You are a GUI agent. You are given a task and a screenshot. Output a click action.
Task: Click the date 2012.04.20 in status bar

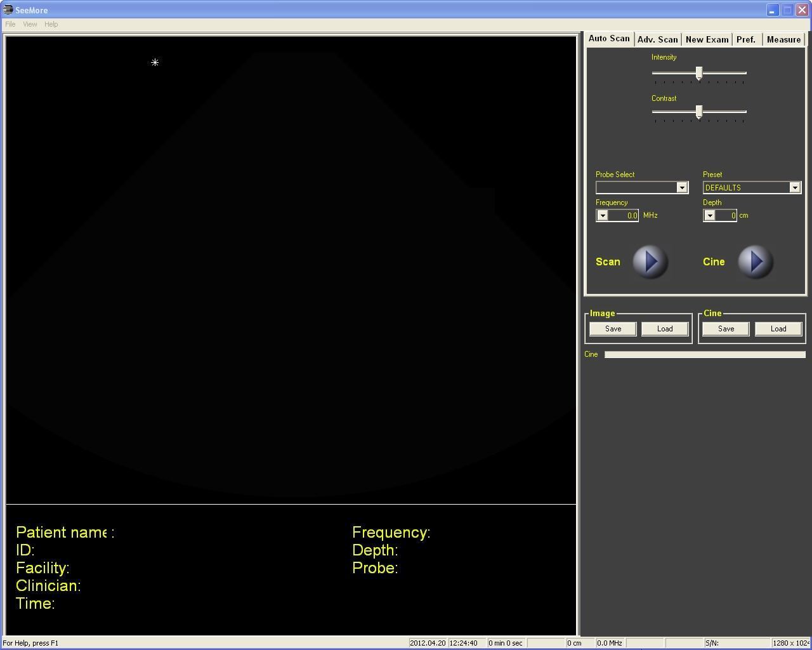pos(428,643)
